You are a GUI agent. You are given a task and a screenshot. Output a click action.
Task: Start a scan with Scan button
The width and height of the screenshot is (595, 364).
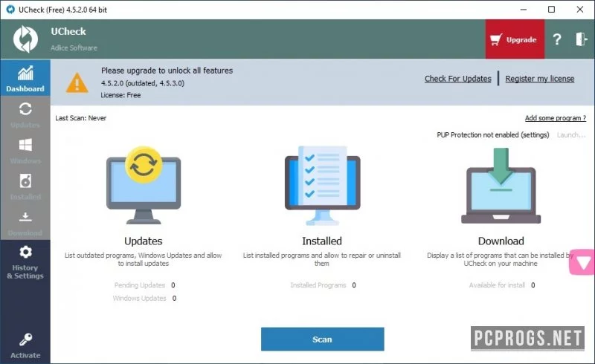pyautogui.click(x=322, y=339)
